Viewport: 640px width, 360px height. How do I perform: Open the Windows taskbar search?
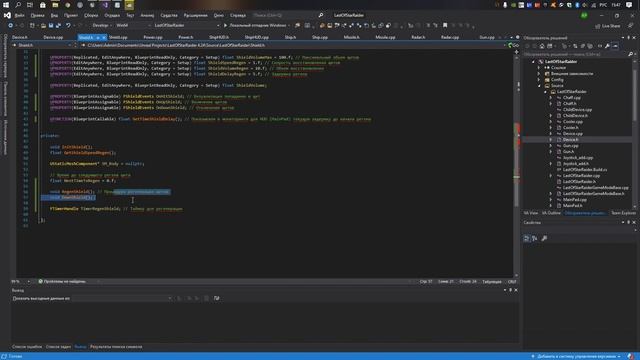(x=18, y=5)
